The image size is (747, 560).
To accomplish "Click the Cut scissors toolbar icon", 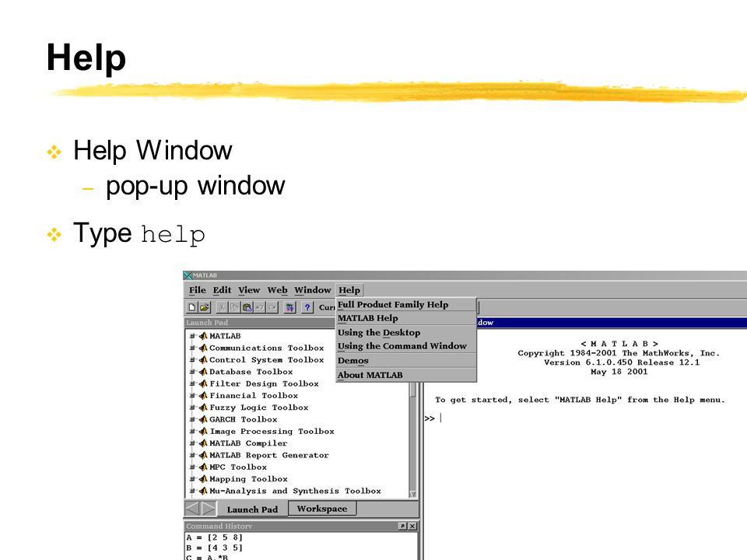I will tap(222, 308).
